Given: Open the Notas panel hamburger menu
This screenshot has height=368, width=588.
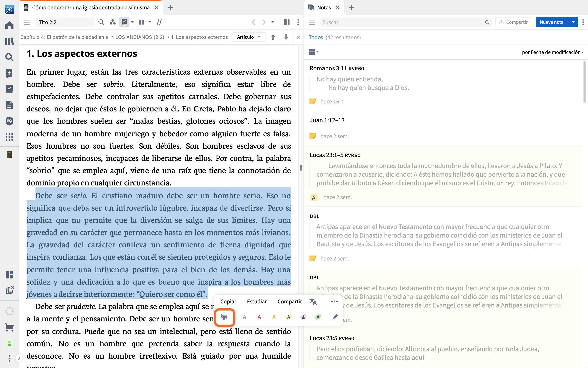Looking at the screenshot, I should pyautogui.click(x=312, y=22).
